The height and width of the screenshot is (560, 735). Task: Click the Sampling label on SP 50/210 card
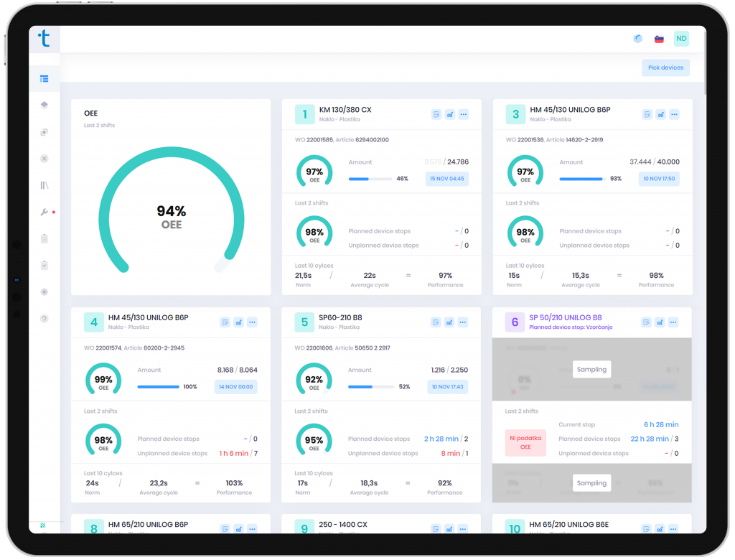coord(591,369)
